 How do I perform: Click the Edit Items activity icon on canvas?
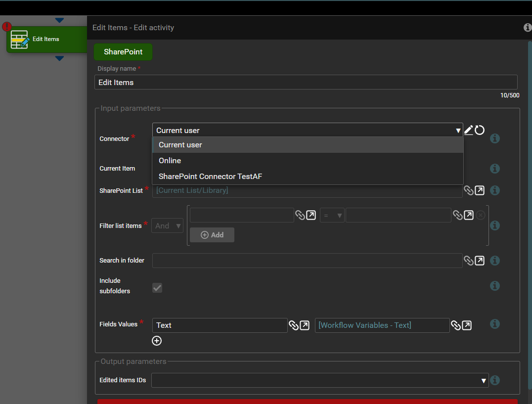[20, 40]
